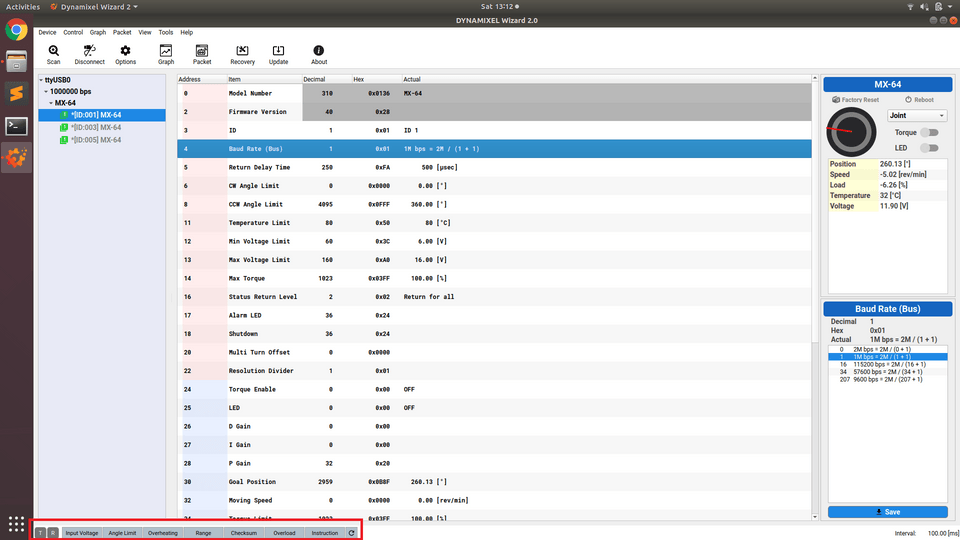Screen dimensions: 960x540
Task: Select the Status Return Level row
Action: click(494, 297)
